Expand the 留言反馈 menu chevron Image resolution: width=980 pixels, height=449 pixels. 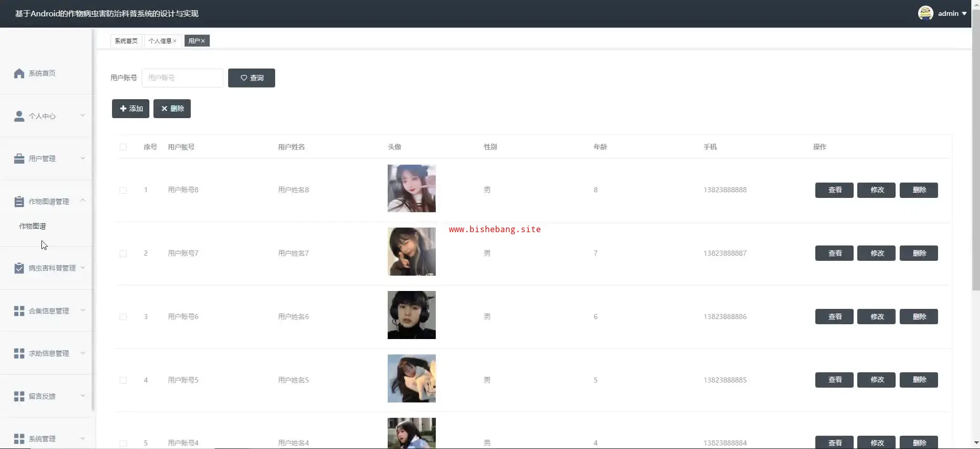[83, 396]
